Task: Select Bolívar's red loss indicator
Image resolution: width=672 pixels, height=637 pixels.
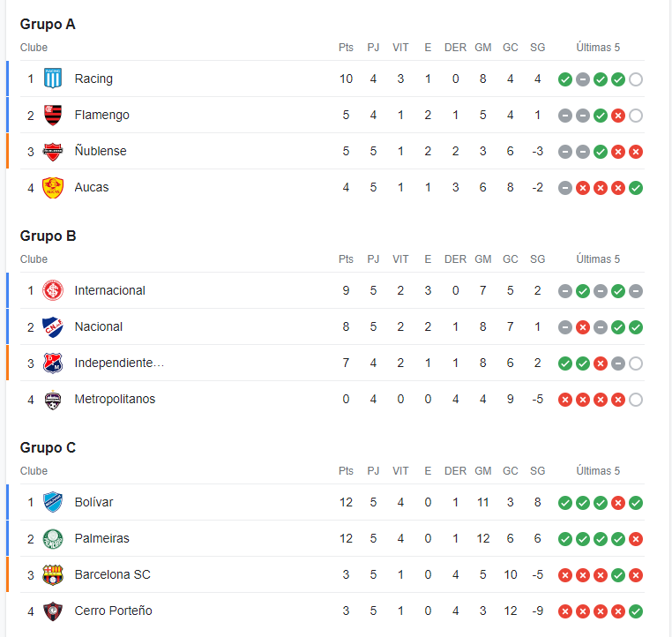Action: point(618,503)
